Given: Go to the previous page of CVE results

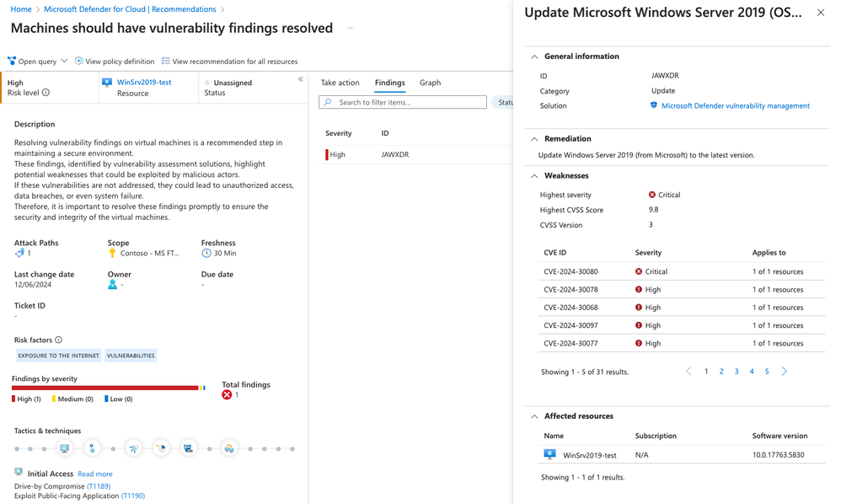Looking at the screenshot, I should pyautogui.click(x=688, y=371).
